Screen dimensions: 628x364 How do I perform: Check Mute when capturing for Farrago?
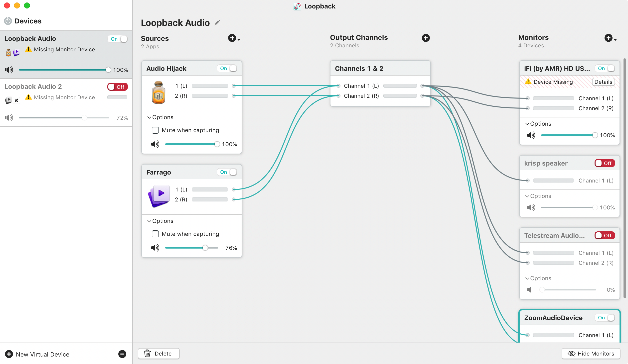(155, 234)
